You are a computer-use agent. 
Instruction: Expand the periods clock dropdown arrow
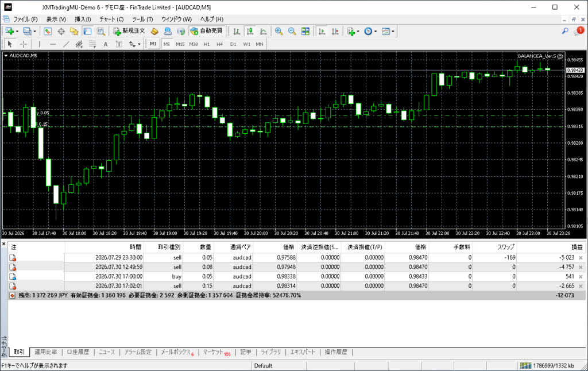point(376,32)
